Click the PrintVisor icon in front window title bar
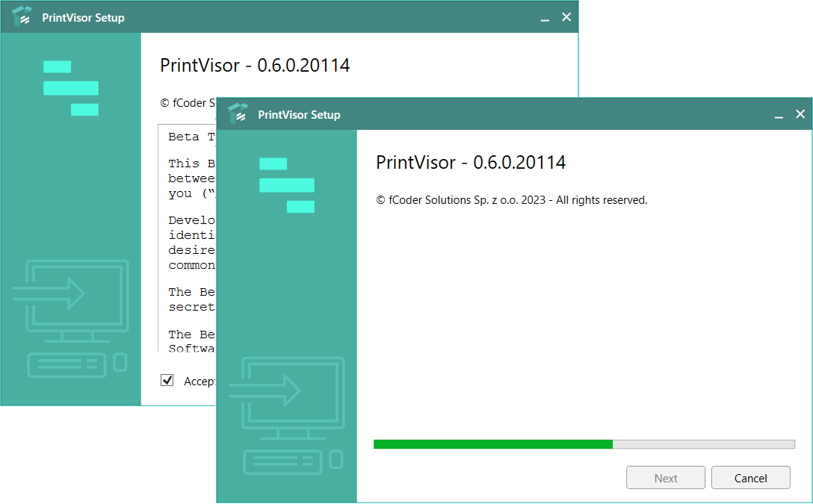Screen dimensions: 813x504 coord(238,114)
